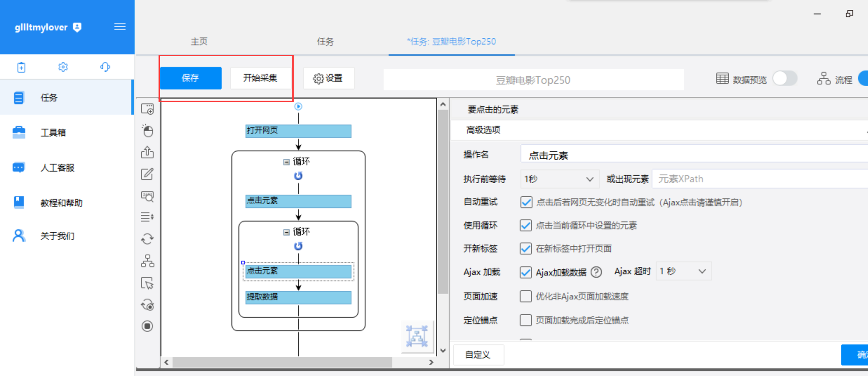
Task: Open the gear settings icon in sidebar
Action: point(63,67)
